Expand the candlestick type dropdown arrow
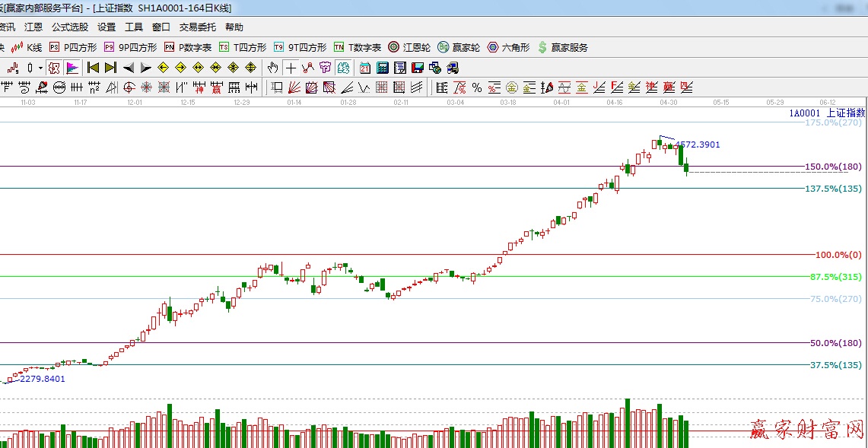 [x=40, y=68]
